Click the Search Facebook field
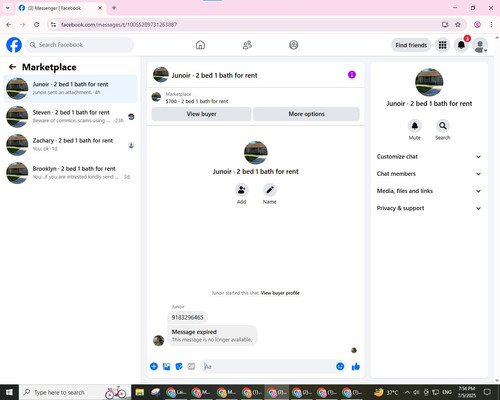Image resolution: width=500 pixels, height=400 pixels. pos(80,45)
